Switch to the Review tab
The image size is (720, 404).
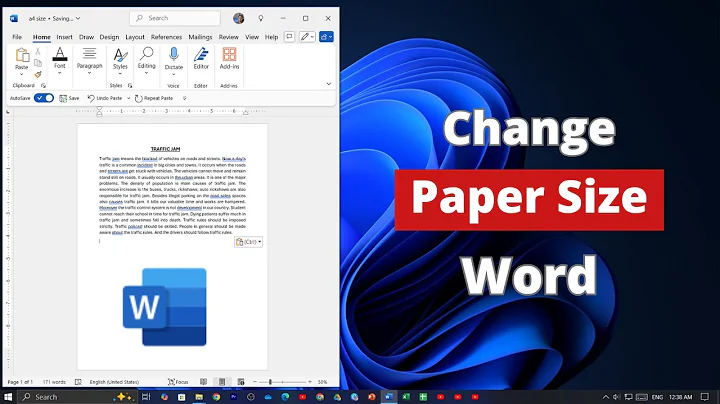point(228,37)
